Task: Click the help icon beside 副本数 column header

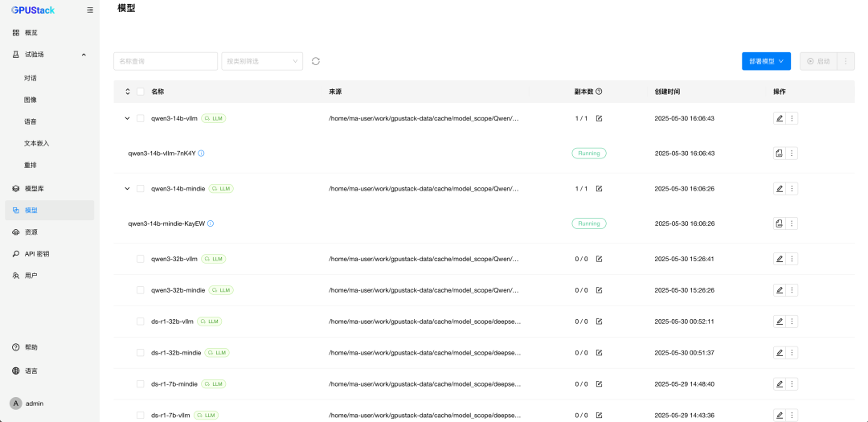Action: pyautogui.click(x=599, y=92)
